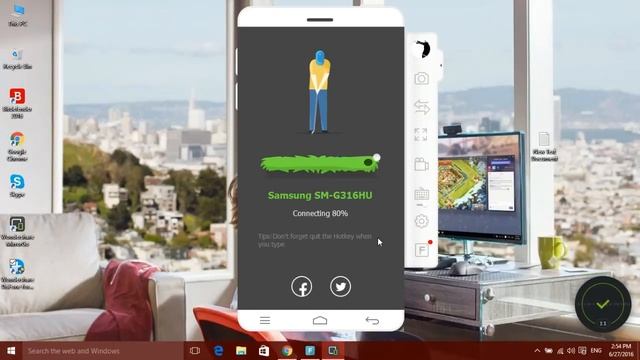Viewport: 640px width, 360px height.
Task: Tap the phone's back navigation button
Action: 372,320
